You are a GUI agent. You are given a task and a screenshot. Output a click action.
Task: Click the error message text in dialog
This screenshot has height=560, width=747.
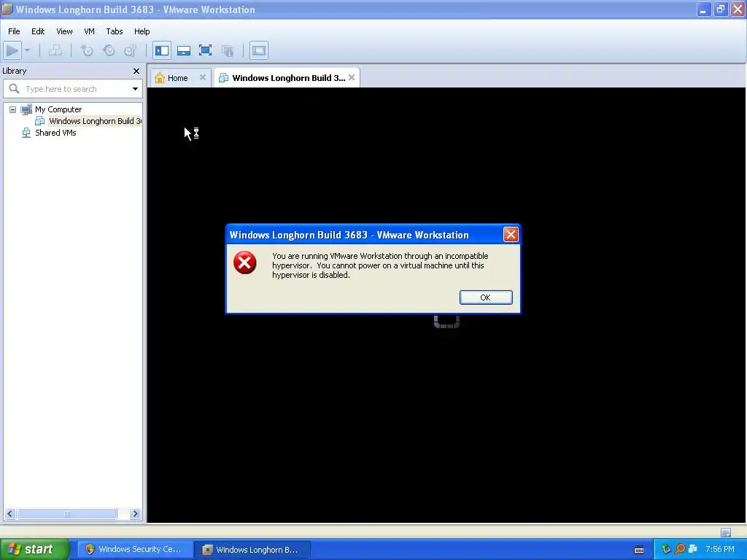(380, 265)
